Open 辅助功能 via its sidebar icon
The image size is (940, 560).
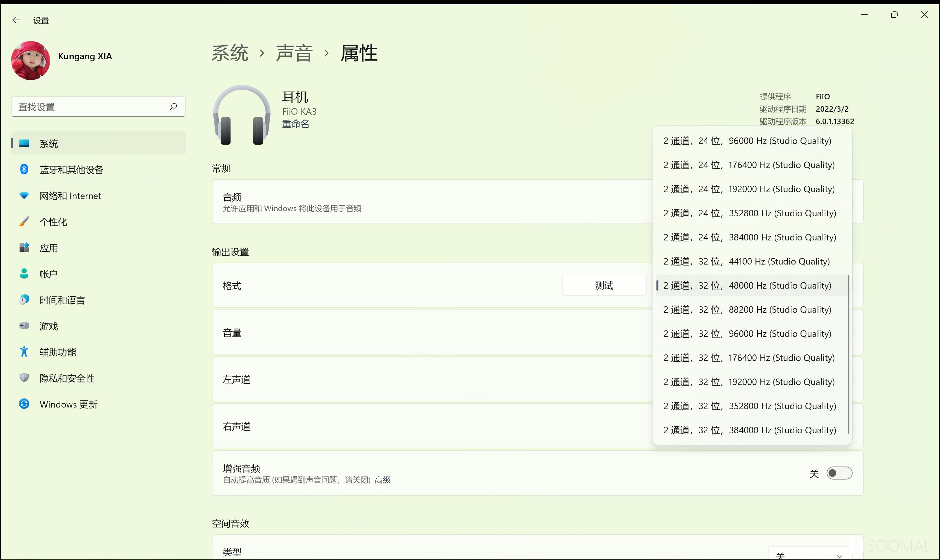pyautogui.click(x=24, y=352)
